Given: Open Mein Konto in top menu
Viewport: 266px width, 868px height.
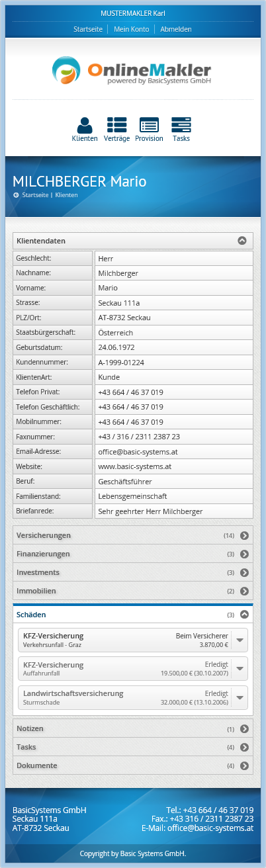Looking at the screenshot, I should (x=131, y=29).
